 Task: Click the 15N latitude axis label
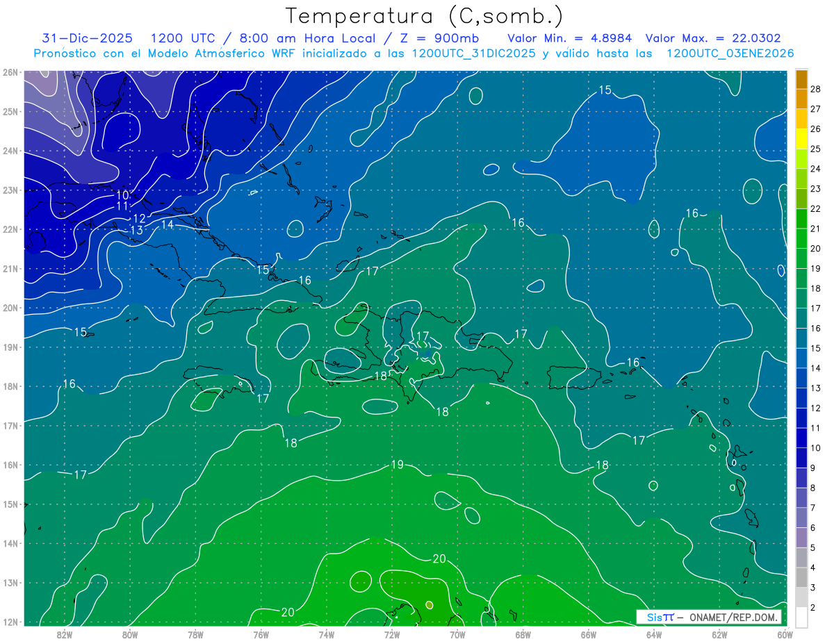[10, 504]
